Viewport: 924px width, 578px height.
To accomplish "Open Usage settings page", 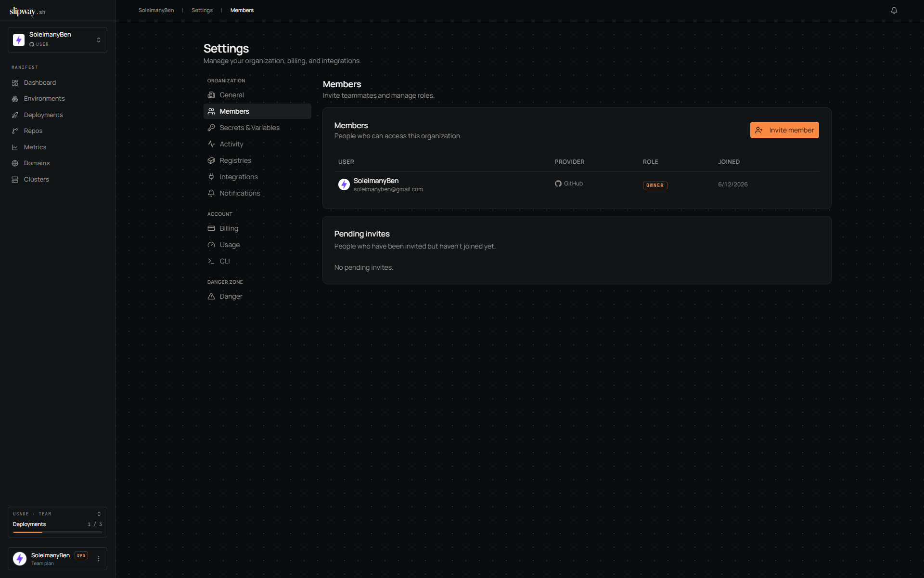I will pos(257,245).
